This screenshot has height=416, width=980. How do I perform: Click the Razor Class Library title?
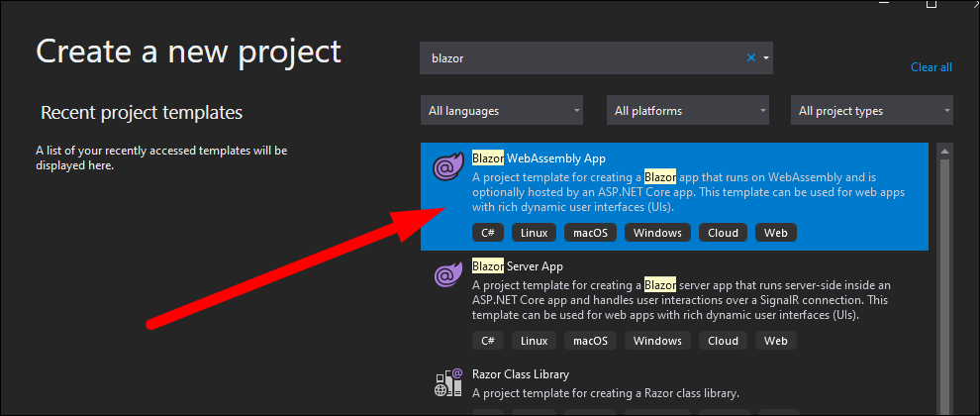[521, 374]
